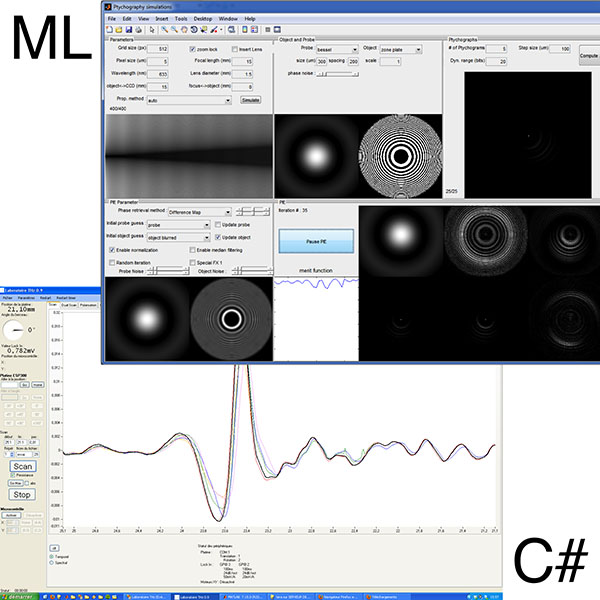Click the Insert Legend icon

pyautogui.click(x=254, y=29)
